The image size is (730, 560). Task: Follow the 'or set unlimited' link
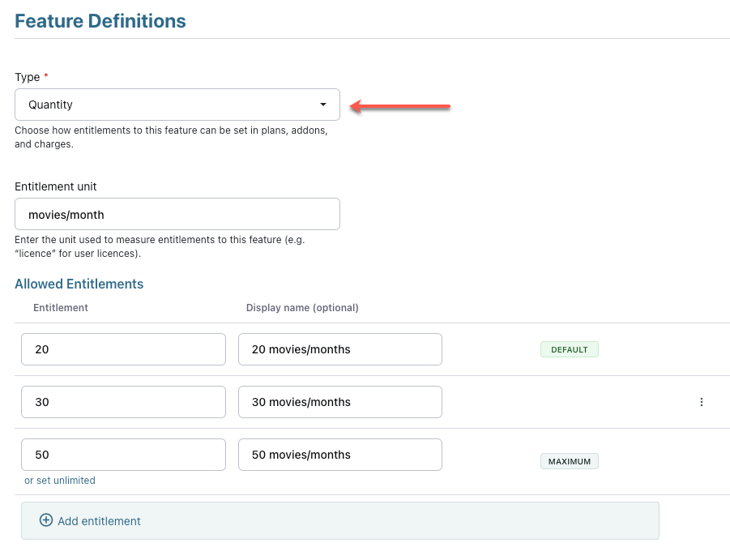60,481
